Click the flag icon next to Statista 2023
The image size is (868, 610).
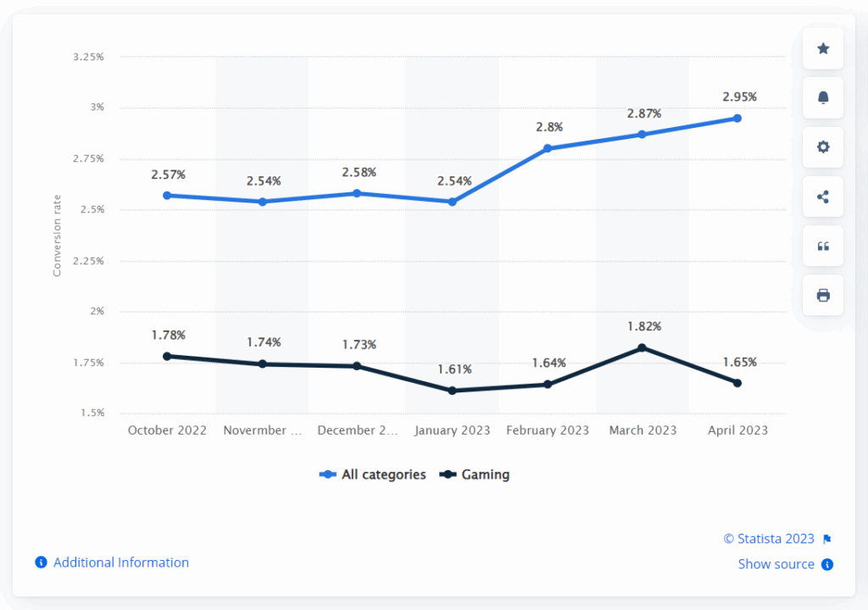click(x=828, y=538)
